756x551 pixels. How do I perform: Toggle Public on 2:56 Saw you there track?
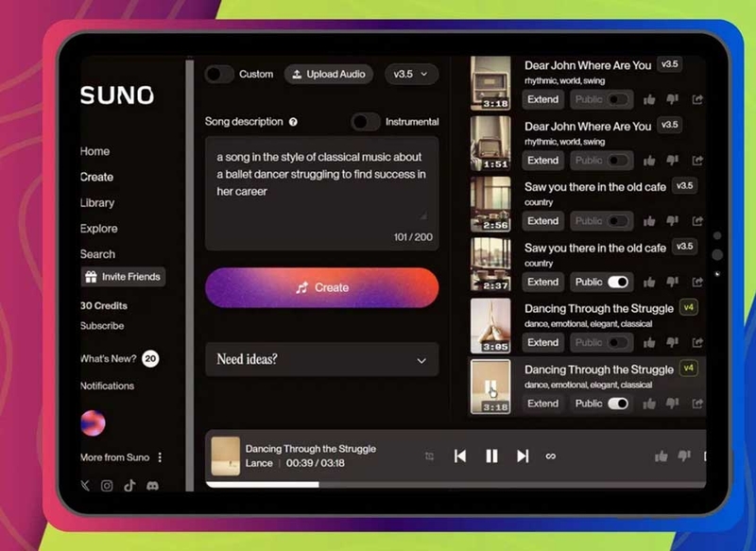[618, 221]
